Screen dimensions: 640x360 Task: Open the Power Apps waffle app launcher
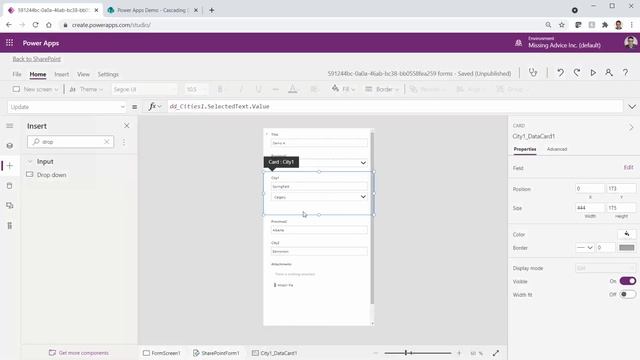(x=9, y=43)
